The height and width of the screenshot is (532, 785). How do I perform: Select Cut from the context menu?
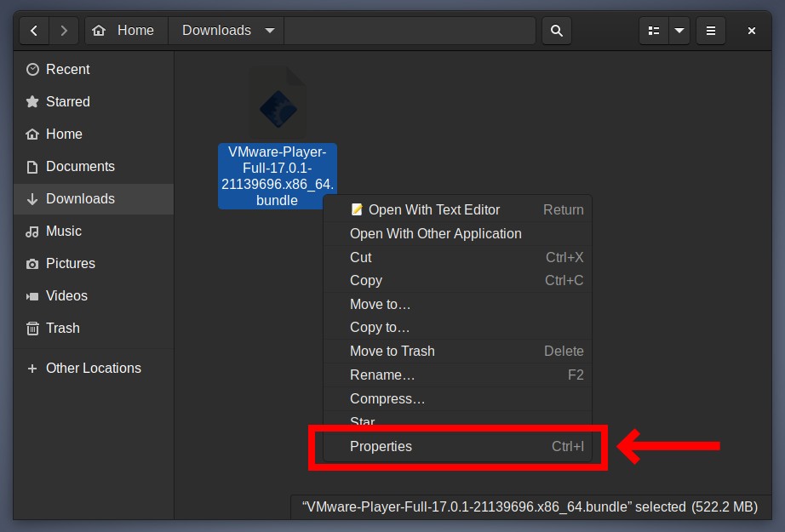click(x=457, y=257)
